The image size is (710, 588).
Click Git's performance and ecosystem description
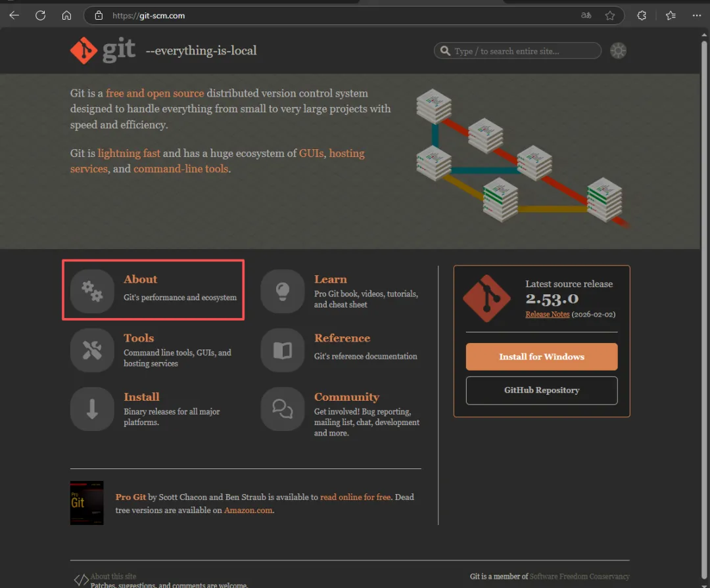[180, 298]
